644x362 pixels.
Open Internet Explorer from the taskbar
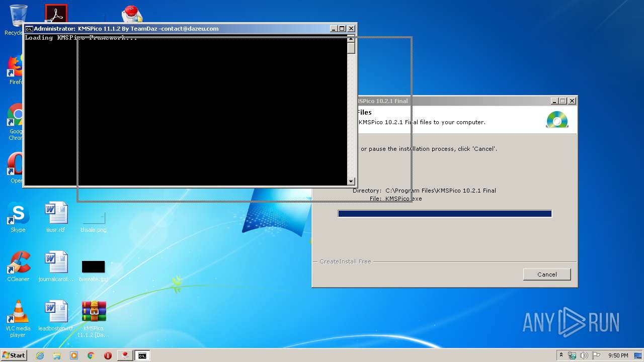click(x=40, y=355)
